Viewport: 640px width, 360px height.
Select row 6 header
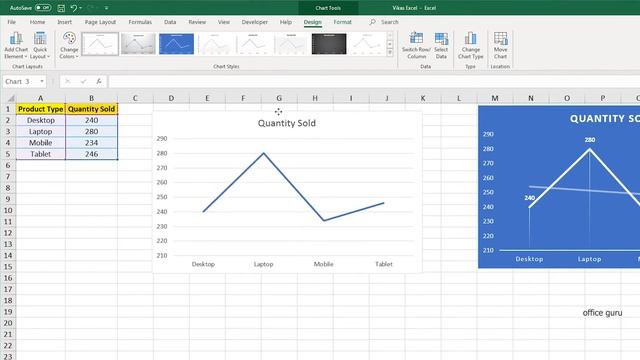point(8,165)
